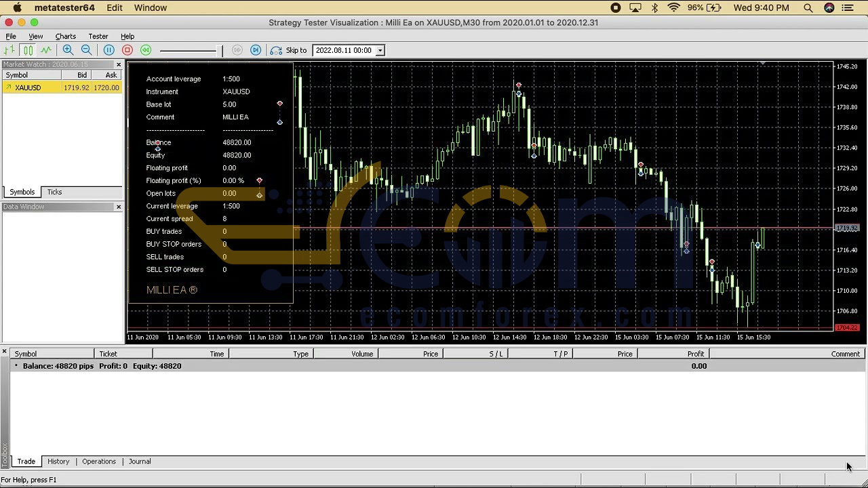Open the Skip to date dropdown
The width and height of the screenshot is (868, 488).
coord(380,50)
